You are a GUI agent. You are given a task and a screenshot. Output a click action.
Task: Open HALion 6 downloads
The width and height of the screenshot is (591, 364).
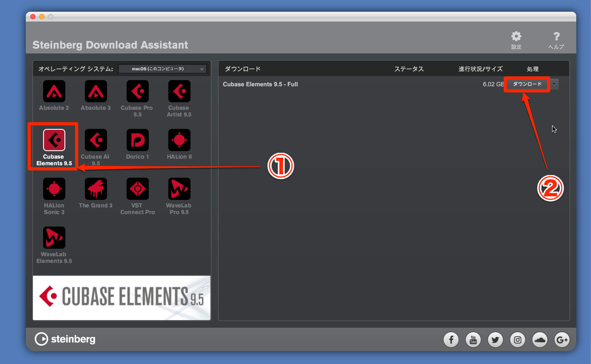click(x=179, y=140)
